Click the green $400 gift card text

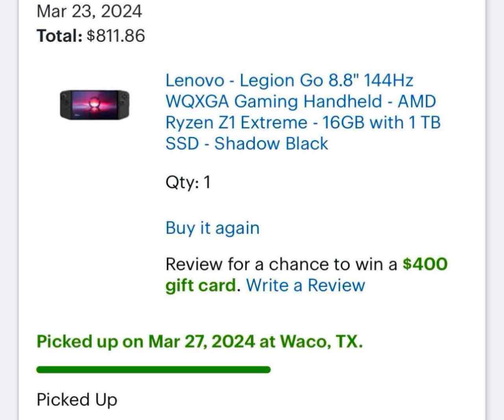tap(306, 274)
